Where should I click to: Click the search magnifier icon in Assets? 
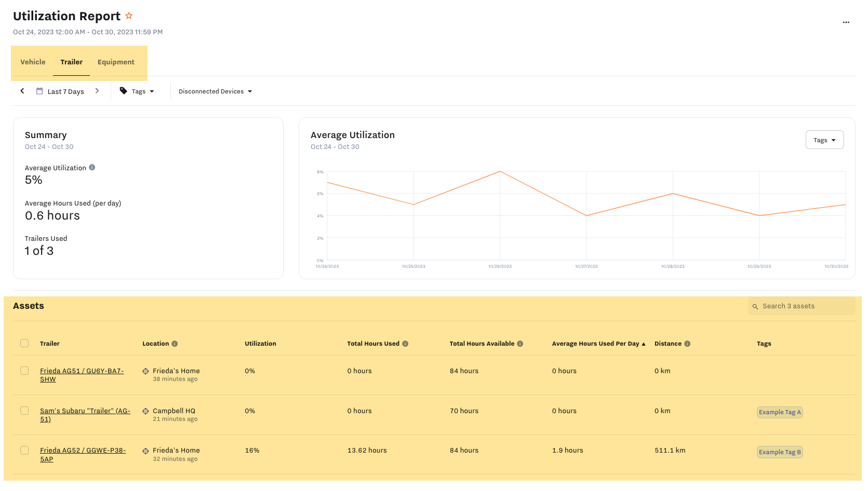[755, 307]
